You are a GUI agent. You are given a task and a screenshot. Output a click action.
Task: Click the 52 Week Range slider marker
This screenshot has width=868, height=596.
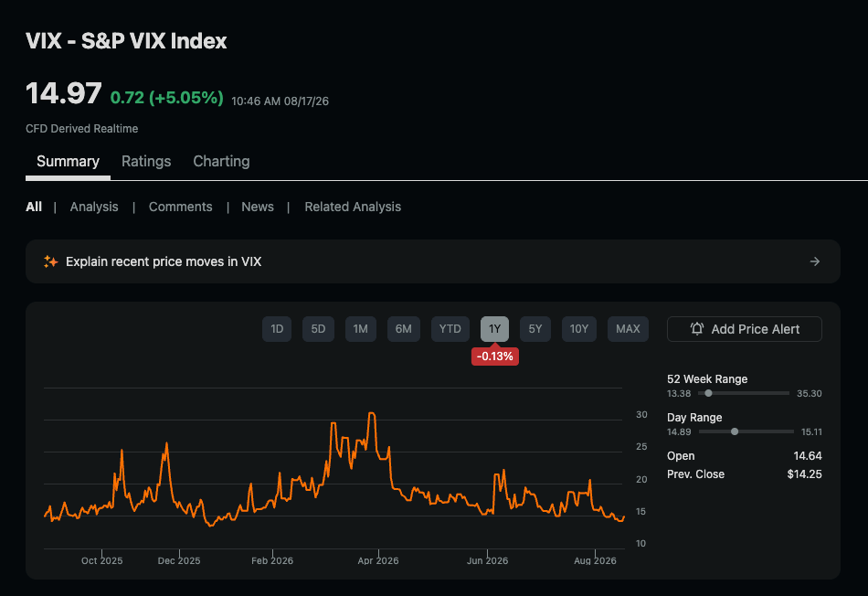click(x=708, y=393)
